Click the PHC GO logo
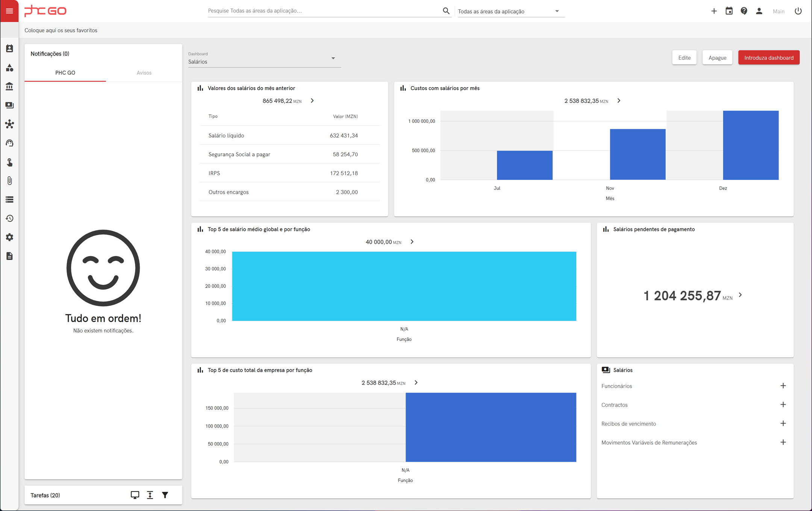The image size is (812, 511). pyautogui.click(x=45, y=11)
